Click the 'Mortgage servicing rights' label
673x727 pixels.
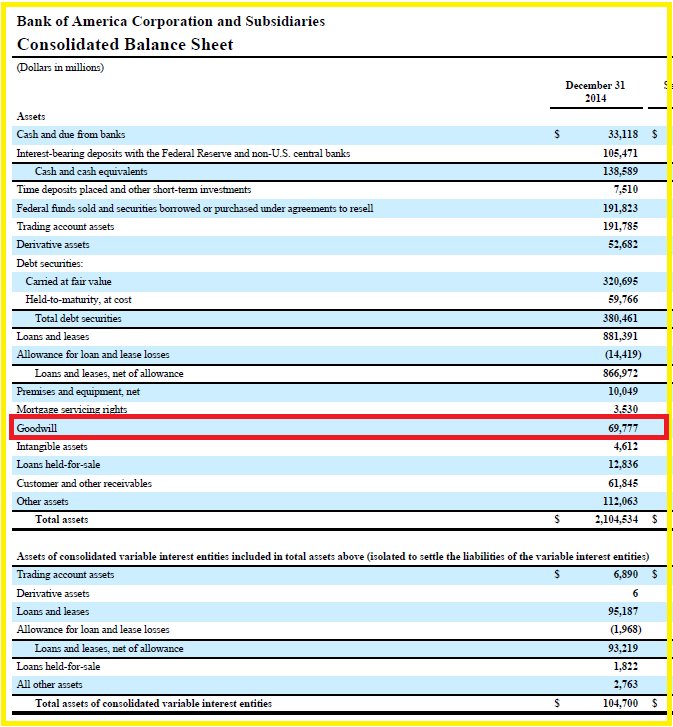click(x=72, y=409)
